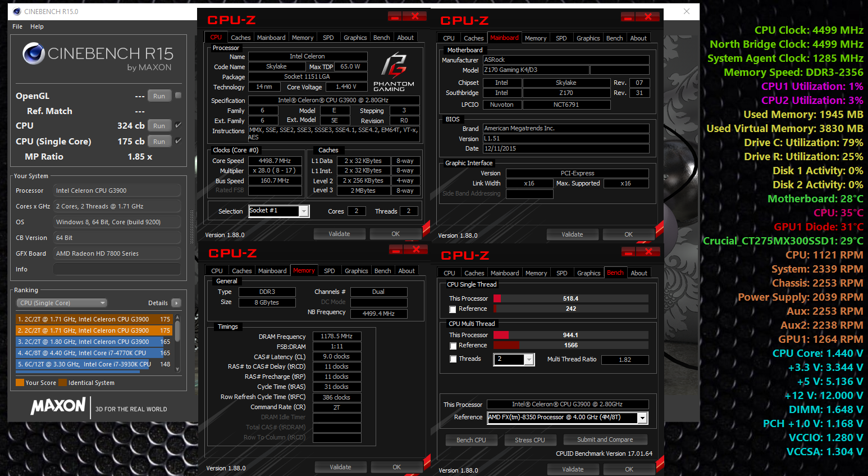Close the Cinebench window with the X
868x476 pixels.
(686, 11)
